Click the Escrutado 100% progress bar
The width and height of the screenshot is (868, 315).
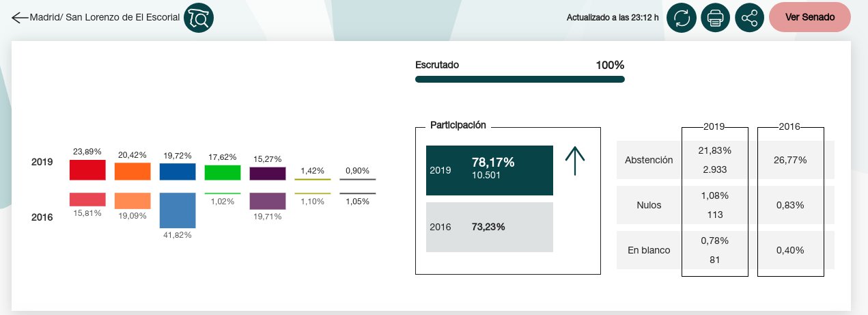pyautogui.click(x=520, y=79)
